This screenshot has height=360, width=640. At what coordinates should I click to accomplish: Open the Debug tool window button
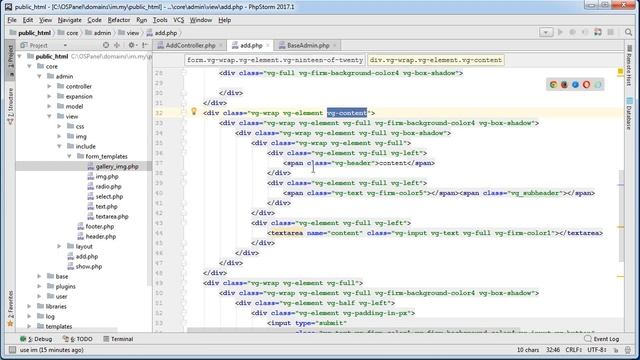(36, 339)
